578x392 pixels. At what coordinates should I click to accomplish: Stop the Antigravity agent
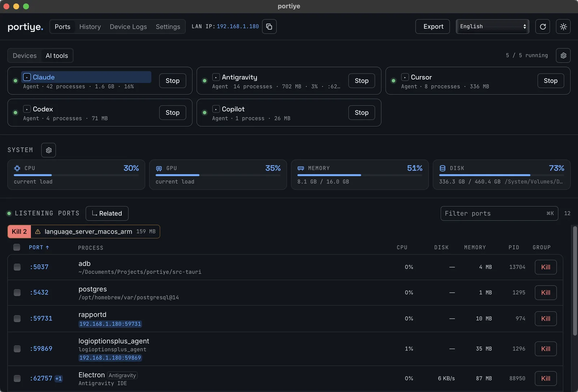362,81
